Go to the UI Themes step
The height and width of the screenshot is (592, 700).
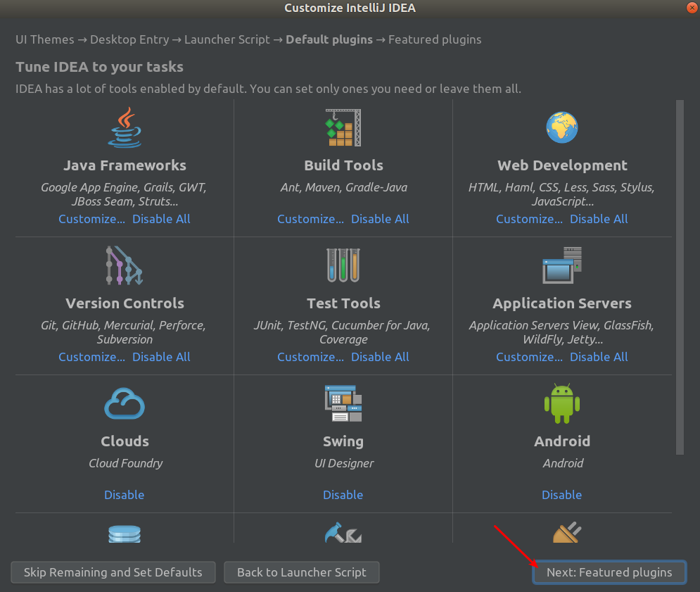pyautogui.click(x=44, y=39)
